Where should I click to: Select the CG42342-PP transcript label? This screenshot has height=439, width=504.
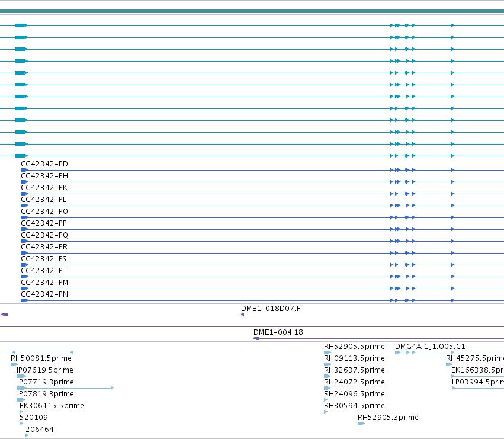pyautogui.click(x=44, y=223)
